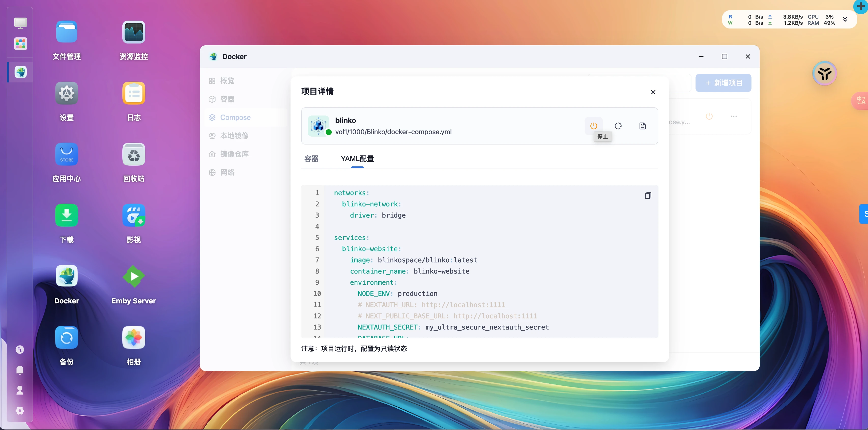Open 资源监控 from the desktop
Screen dimensions: 868x430
[134, 32]
